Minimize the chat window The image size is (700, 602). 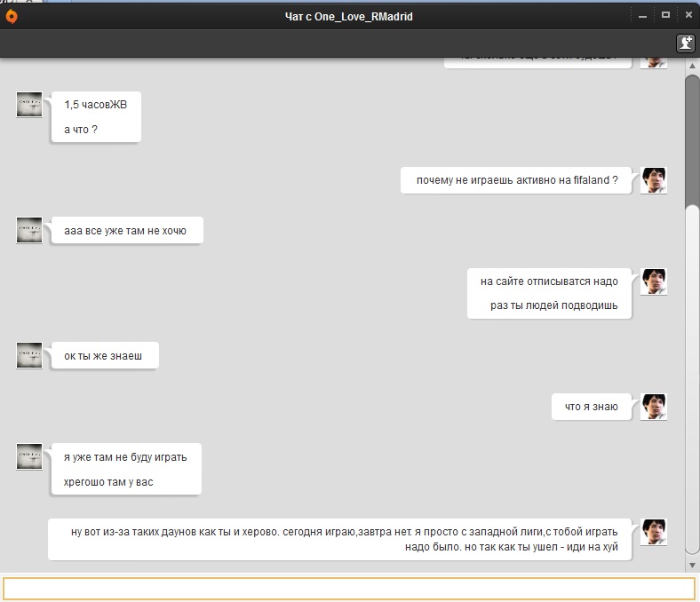click(647, 15)
